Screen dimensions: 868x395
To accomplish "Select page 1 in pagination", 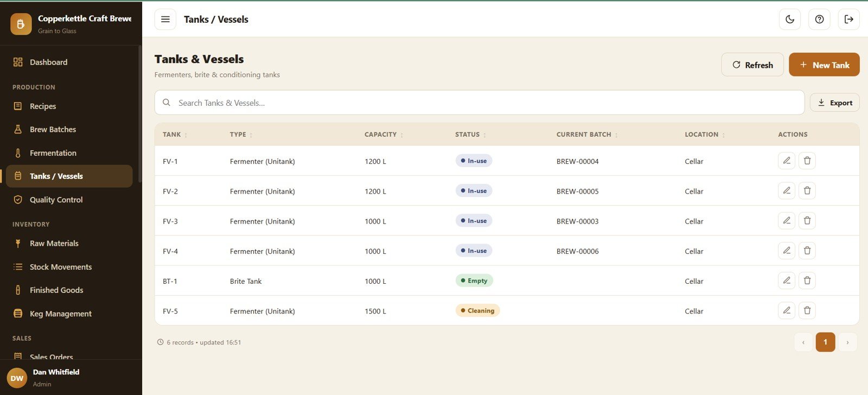I will click(825, 342).
